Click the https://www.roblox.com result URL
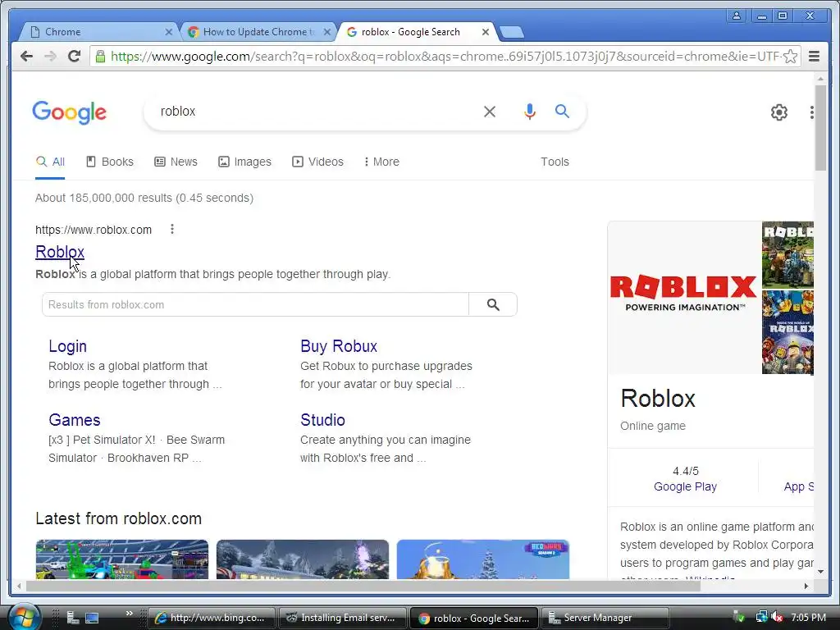840x630 pixels. point(94,230)
